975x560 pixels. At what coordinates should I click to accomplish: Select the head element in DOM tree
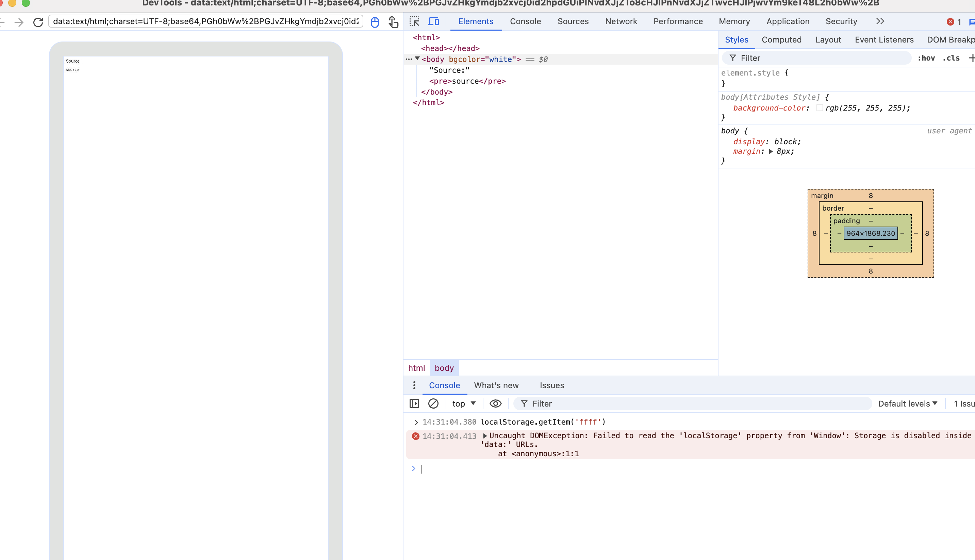450,48
